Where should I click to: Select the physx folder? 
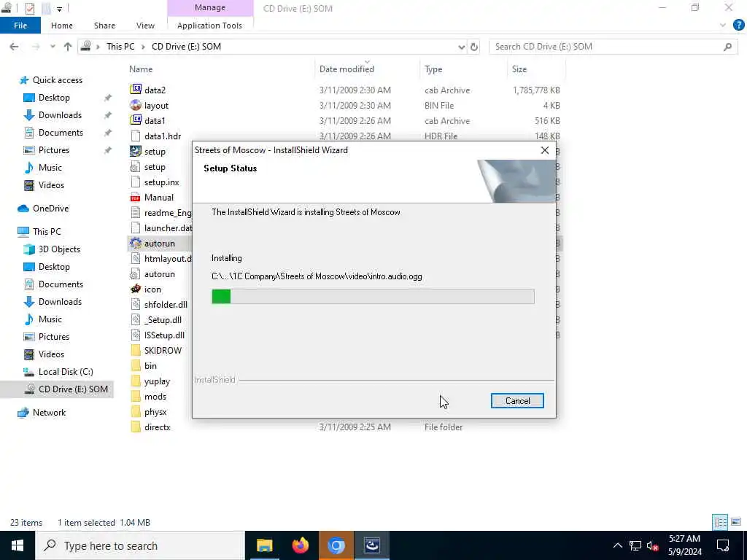point(155,412)
